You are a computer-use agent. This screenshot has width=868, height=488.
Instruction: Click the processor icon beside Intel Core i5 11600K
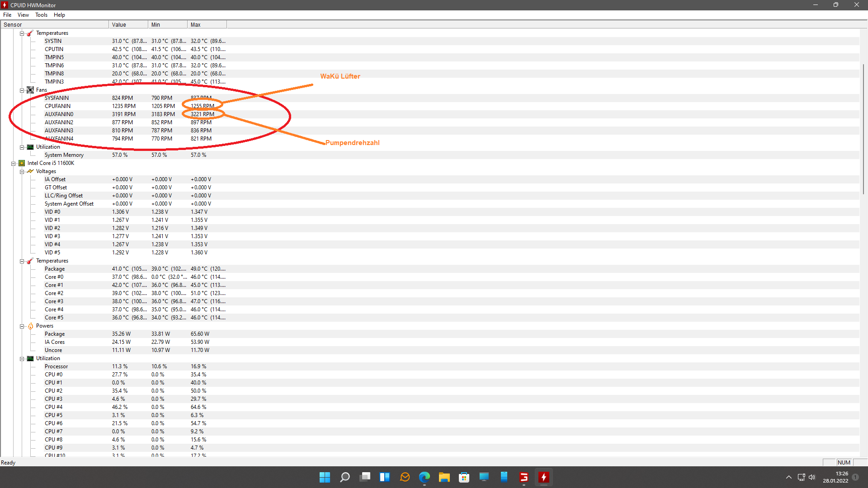[x=22, y=163]
